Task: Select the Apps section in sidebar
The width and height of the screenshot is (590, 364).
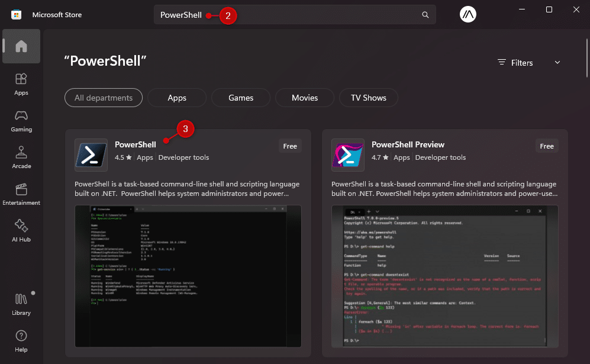Action: [21, 83]
